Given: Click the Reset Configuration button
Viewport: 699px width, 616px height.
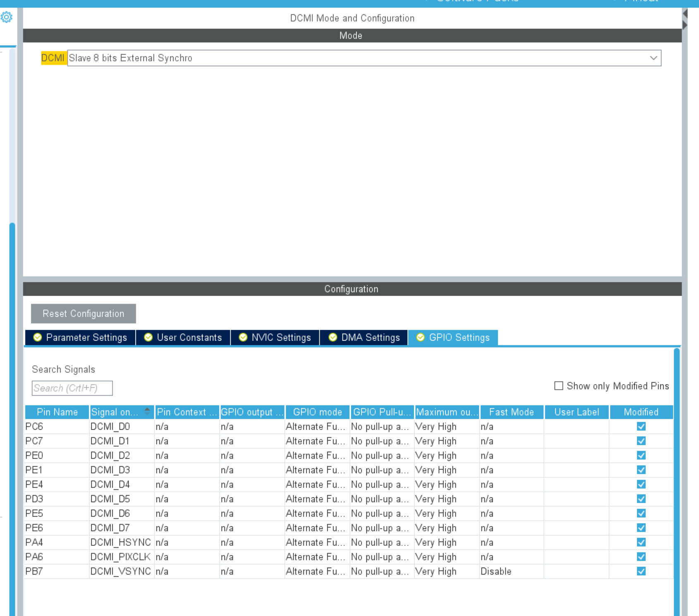Looking at the screenshot, I should (83, 314).
